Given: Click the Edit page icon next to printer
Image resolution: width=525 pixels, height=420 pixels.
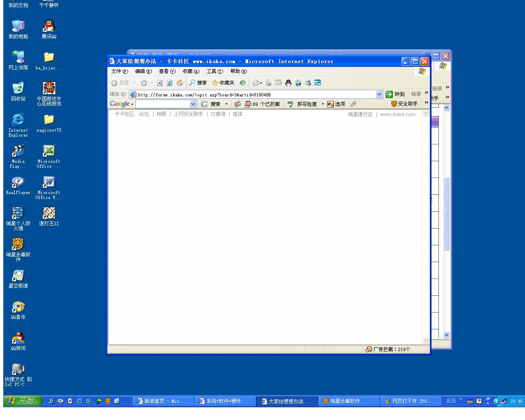Looking at the screenshot, I should click(278, 83).
